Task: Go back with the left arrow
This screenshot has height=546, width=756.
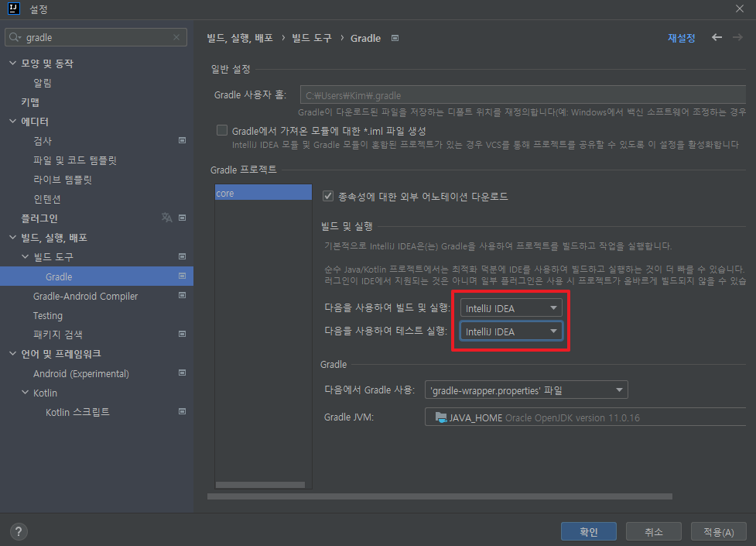Action: pyautogui.click(x=717, y=38)
